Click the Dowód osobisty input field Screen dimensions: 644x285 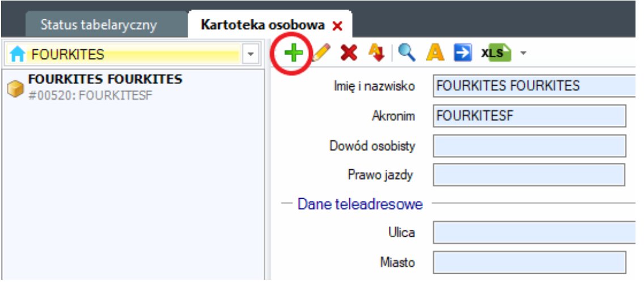(529, 145)
